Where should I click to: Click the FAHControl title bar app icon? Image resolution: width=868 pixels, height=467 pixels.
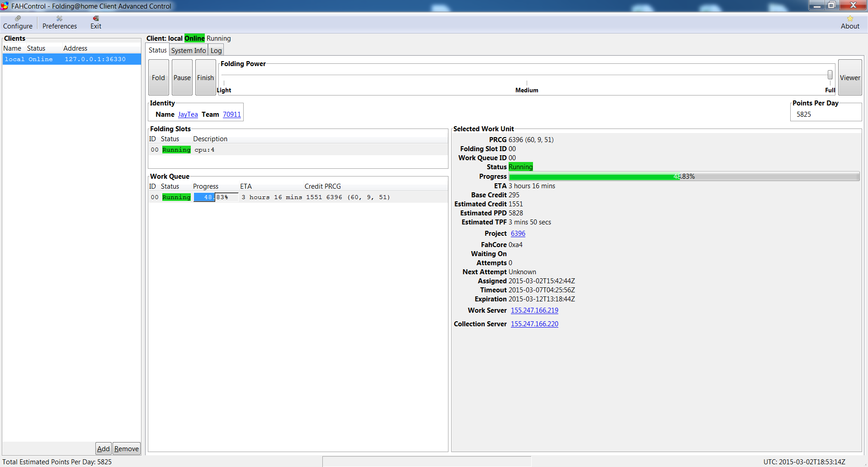(x=5, y=6)
